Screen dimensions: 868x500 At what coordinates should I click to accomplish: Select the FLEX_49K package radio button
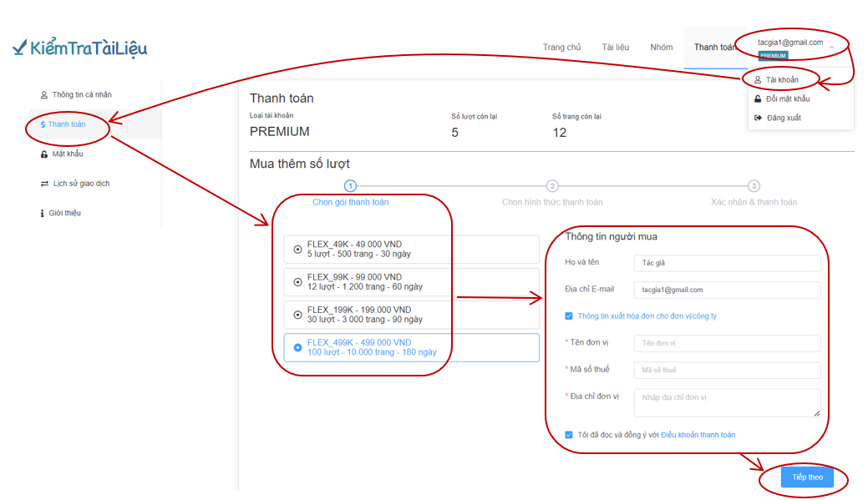click(x=297, y=250)
